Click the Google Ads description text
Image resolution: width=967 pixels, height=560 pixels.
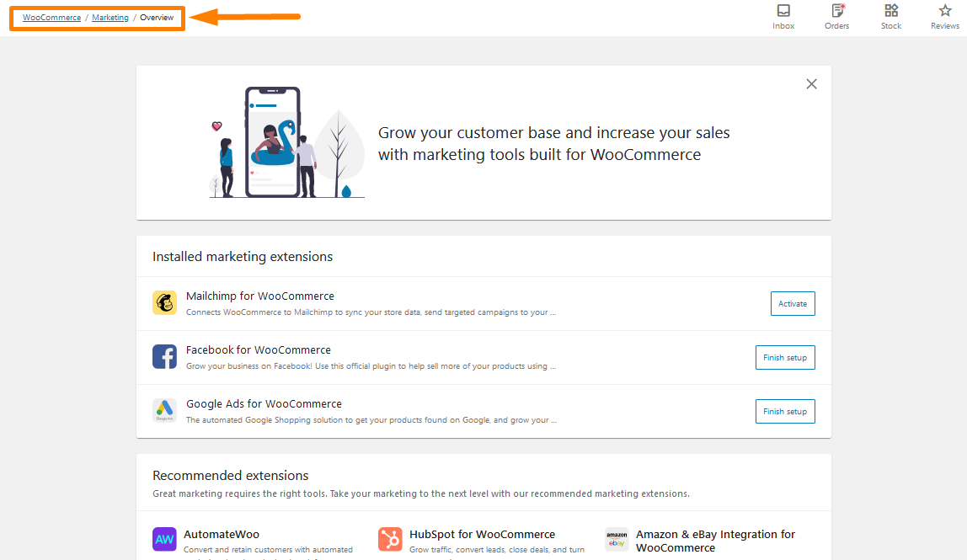371,420
